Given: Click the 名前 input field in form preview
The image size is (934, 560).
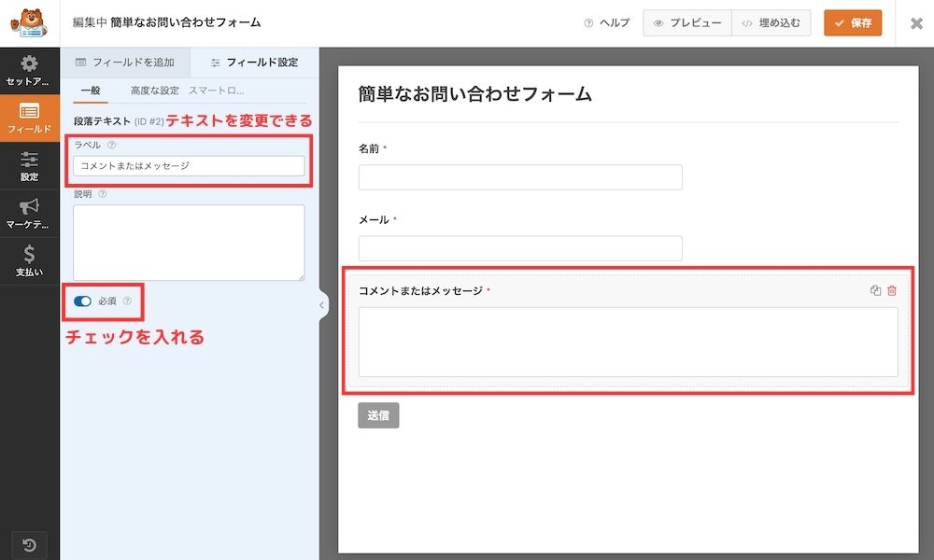Looking at the screenshot, I should 520,177.
